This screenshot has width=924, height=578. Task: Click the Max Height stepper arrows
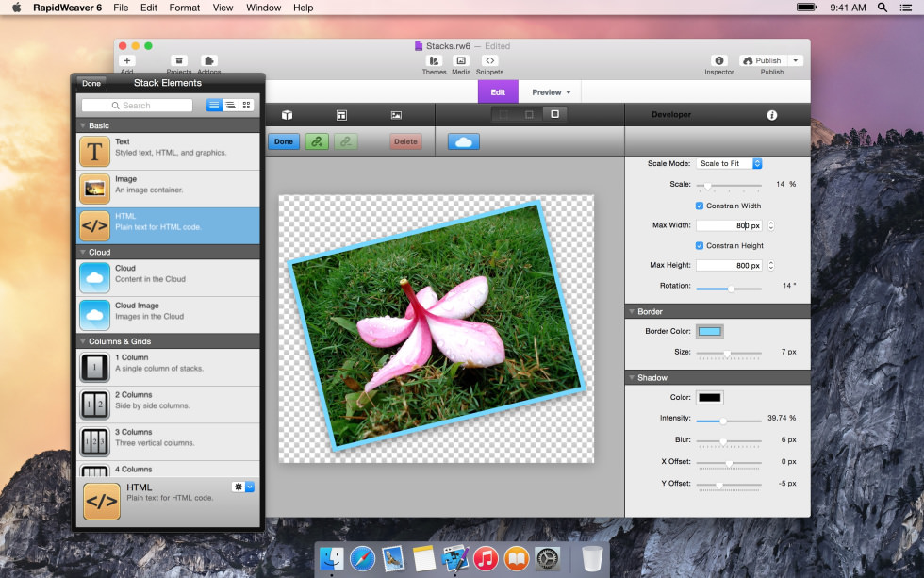[771, 266]
